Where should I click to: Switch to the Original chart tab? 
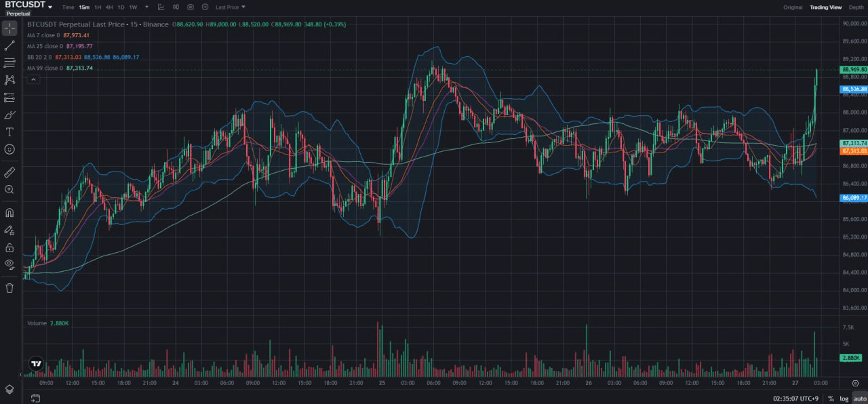[x=793, y=7]
